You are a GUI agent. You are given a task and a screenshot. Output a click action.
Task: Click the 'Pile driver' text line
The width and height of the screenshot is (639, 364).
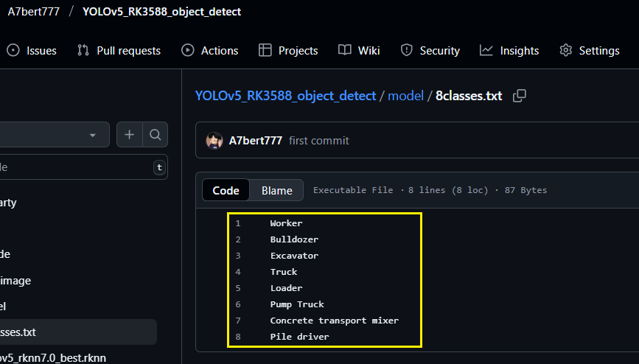(299, 337)
